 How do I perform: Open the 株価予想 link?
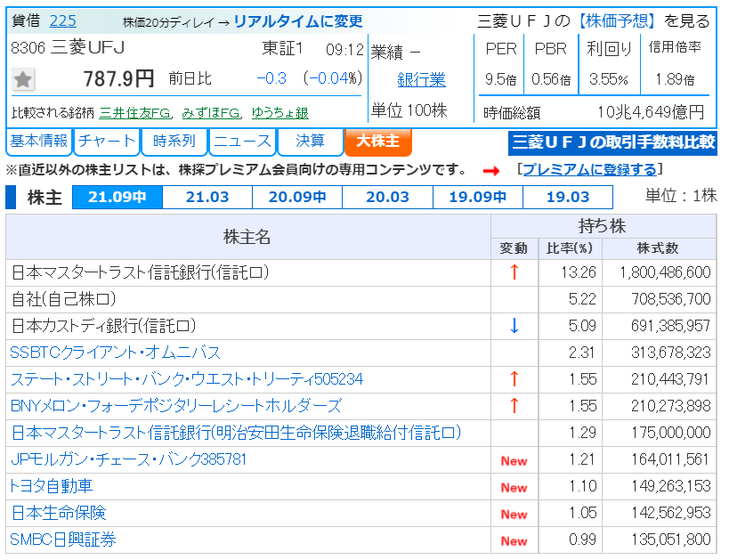617,21
